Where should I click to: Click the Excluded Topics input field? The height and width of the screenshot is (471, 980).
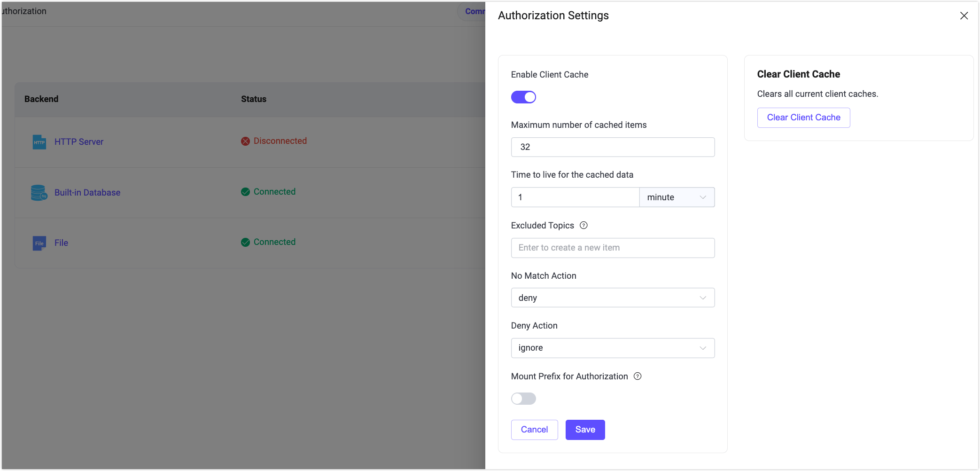pyautogui.click(x=613, y=248)
